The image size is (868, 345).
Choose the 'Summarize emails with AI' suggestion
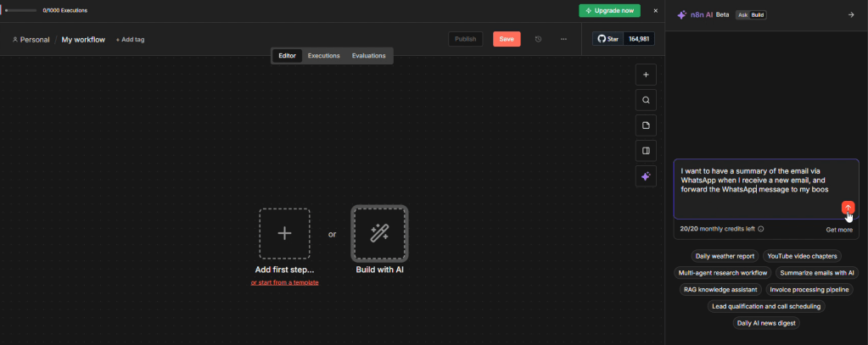click(x=817, y=273)
